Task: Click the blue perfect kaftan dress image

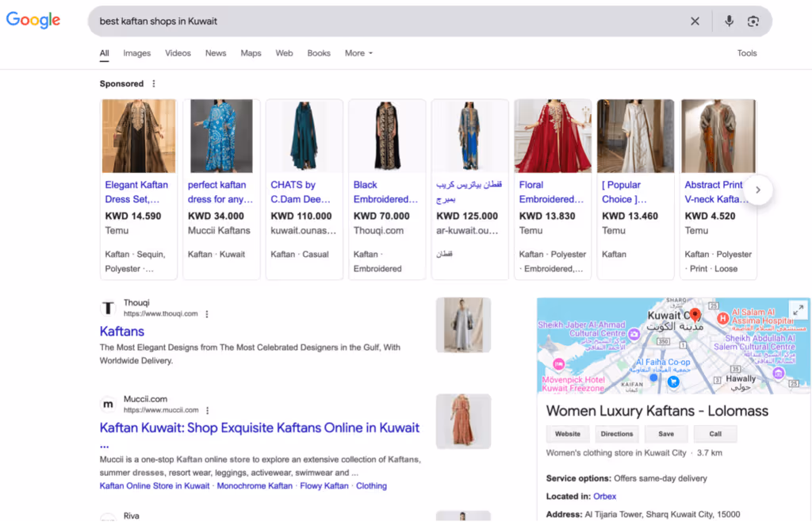Action: (x=221, y=136)
